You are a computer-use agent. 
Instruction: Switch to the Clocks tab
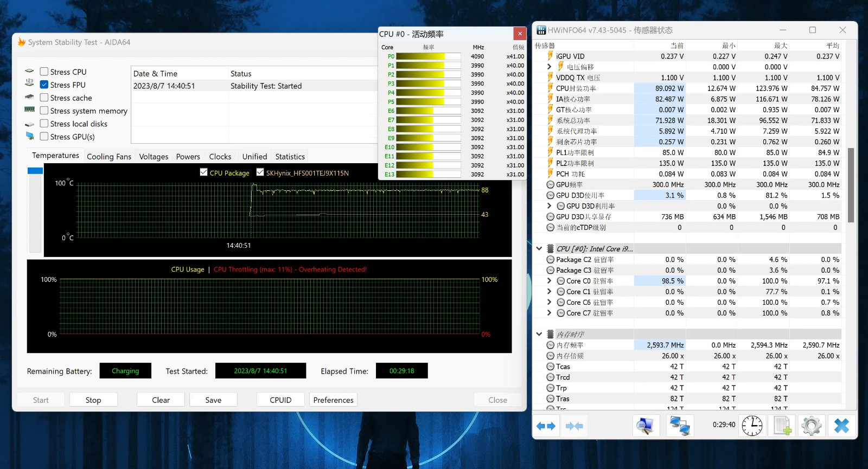tap(220, 157)
